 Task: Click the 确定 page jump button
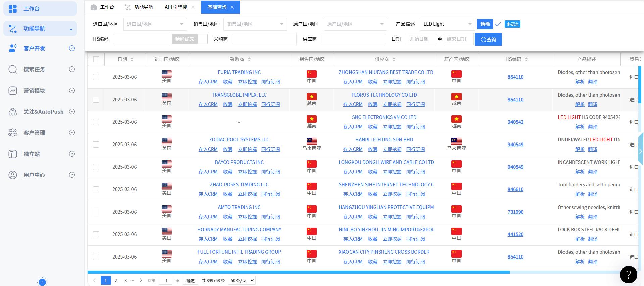click(191, 281)
